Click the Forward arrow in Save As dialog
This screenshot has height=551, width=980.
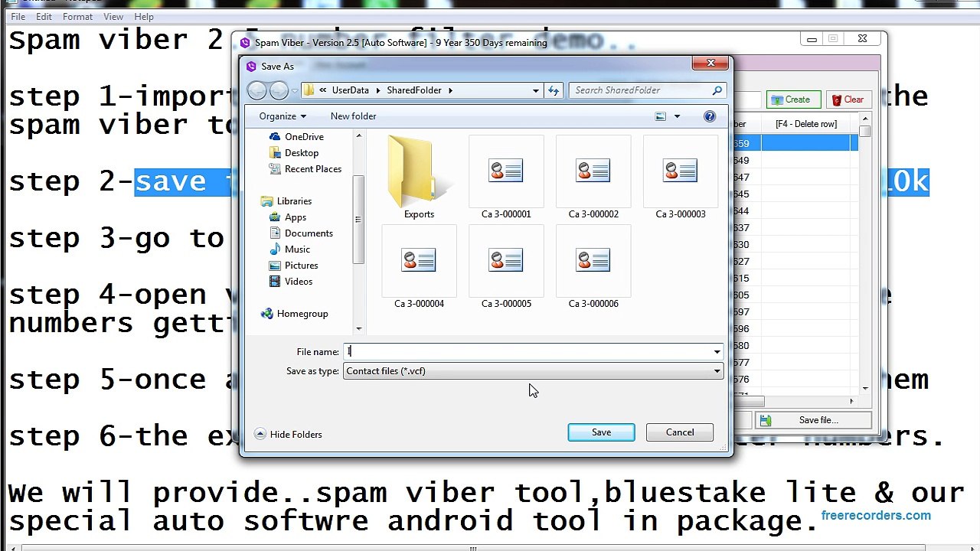click(279, 90)
